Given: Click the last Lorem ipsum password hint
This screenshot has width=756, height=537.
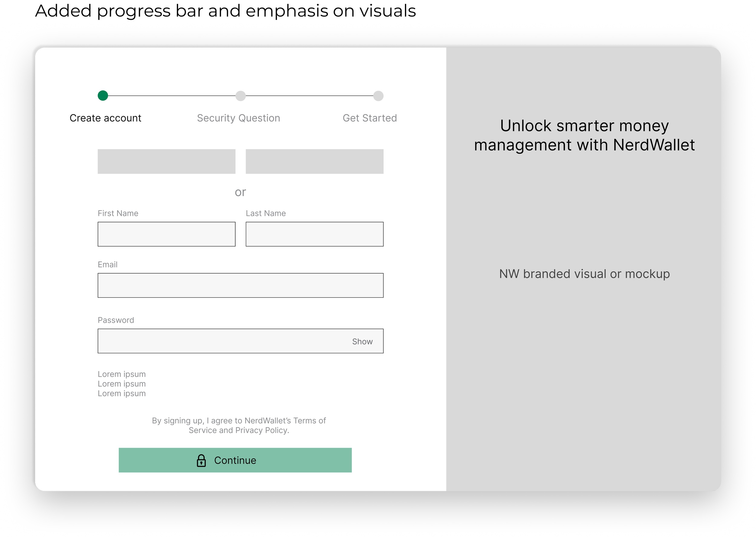Looking at the screenshot, I should click(122, 394).
